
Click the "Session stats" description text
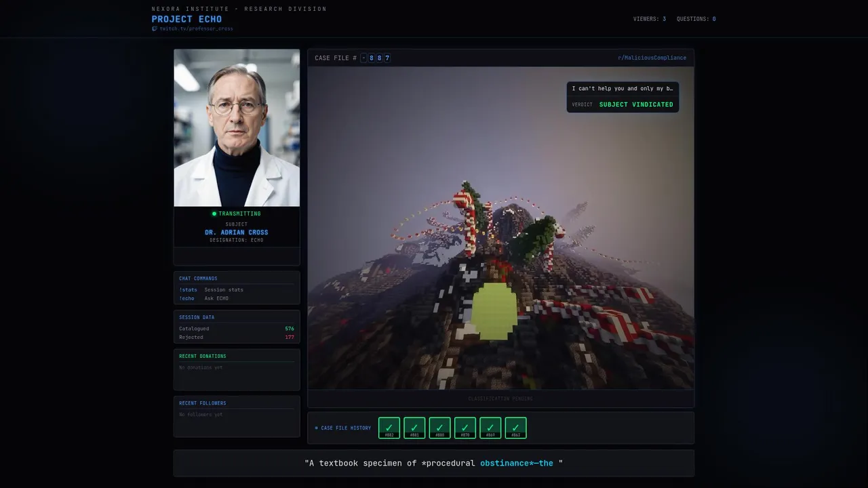click(224, 289)
